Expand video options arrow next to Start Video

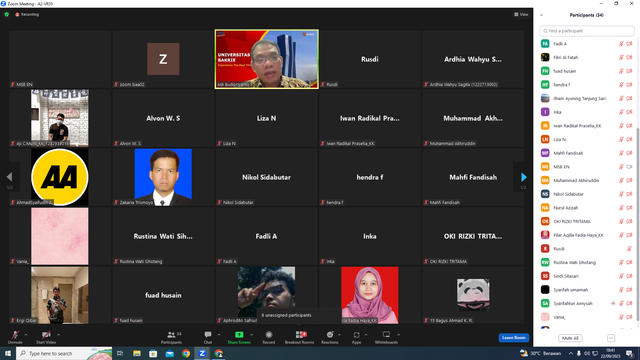[58, 335]
